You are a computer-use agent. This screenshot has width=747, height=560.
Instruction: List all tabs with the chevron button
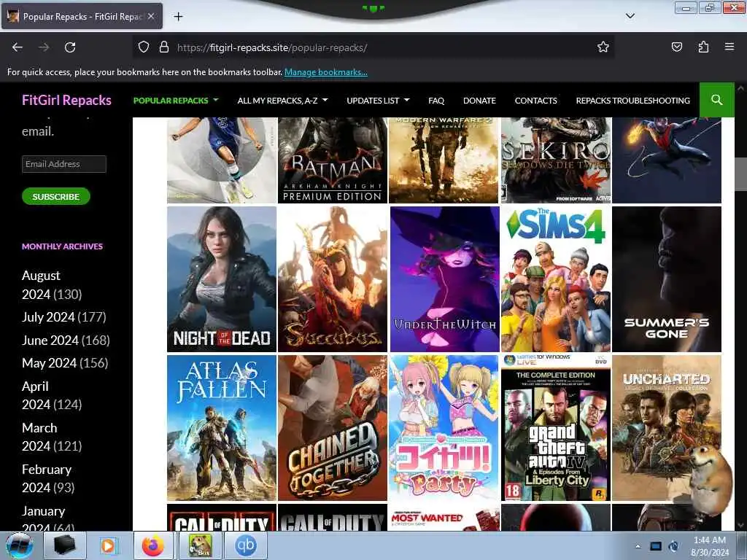pos(630,16)
